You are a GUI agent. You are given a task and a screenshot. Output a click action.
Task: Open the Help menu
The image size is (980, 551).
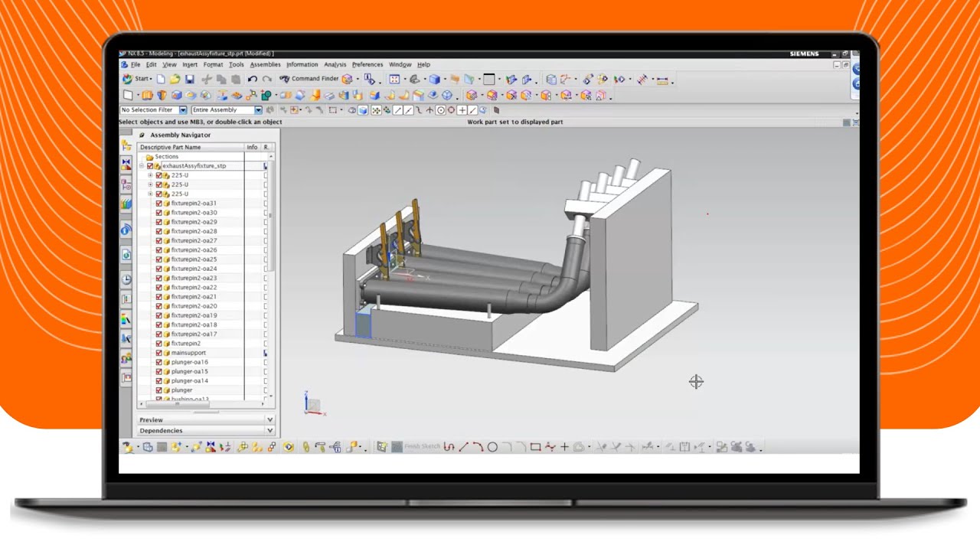[423, 64]
